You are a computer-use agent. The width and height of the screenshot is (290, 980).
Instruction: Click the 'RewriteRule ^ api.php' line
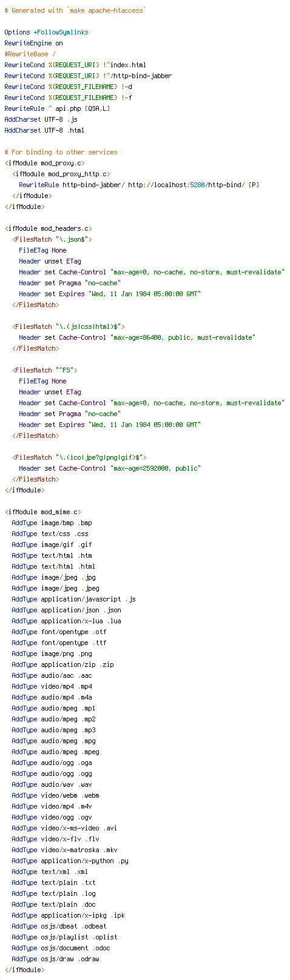coord(57,108)
